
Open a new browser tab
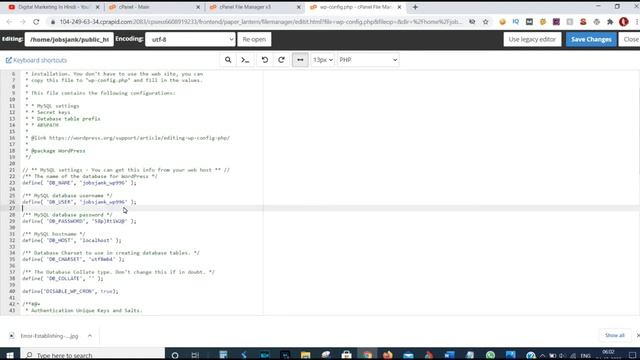(x=415, y=7)
